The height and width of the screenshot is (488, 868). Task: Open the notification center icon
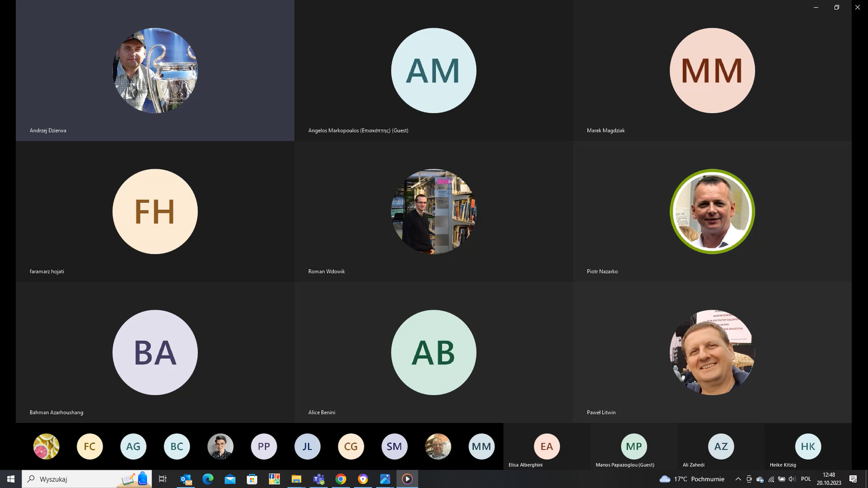(x=853, y=479)
